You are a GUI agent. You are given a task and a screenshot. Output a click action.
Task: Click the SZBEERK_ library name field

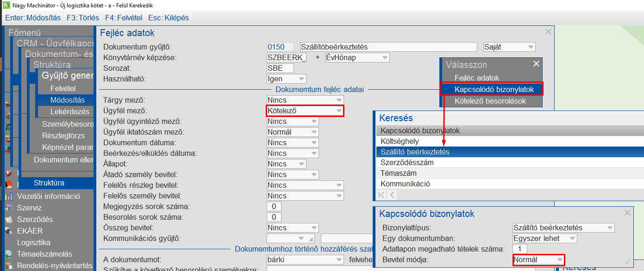click(x=287, y=57)
